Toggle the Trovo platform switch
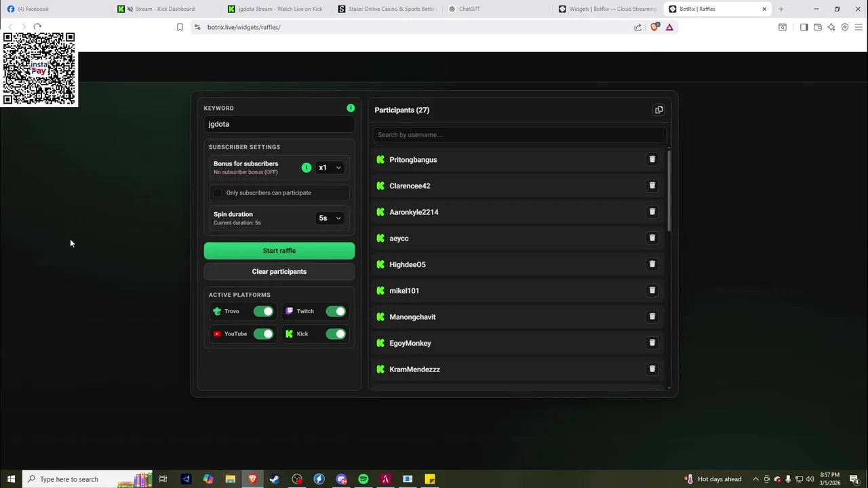 (263, 311)
